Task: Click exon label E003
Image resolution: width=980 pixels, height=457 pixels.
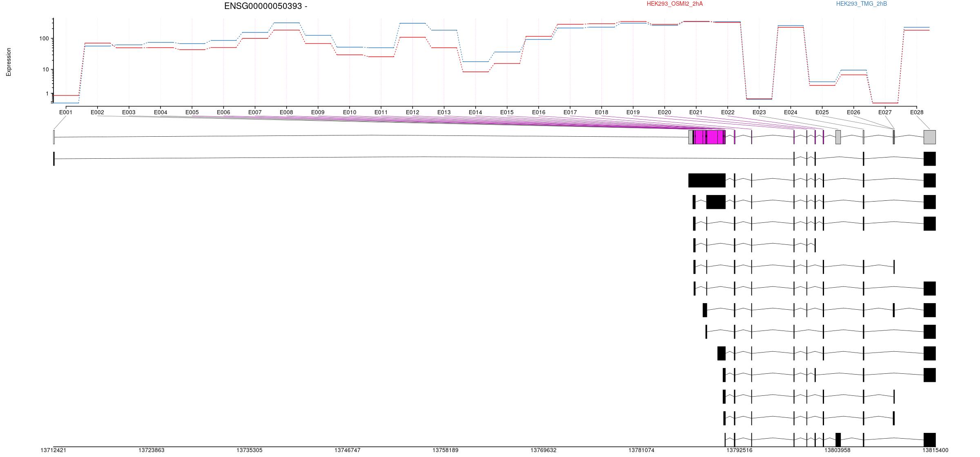Action: click(x=129, y=112)
